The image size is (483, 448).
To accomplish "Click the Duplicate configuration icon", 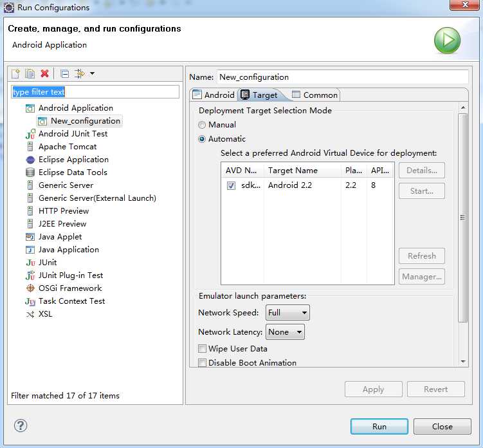I will pos(30,73).
